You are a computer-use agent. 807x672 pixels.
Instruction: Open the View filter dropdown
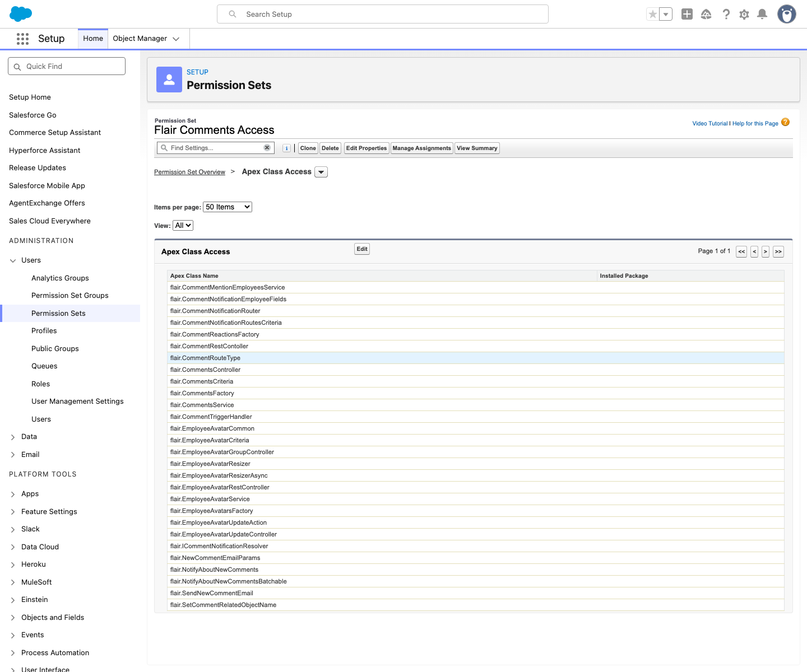183,225
